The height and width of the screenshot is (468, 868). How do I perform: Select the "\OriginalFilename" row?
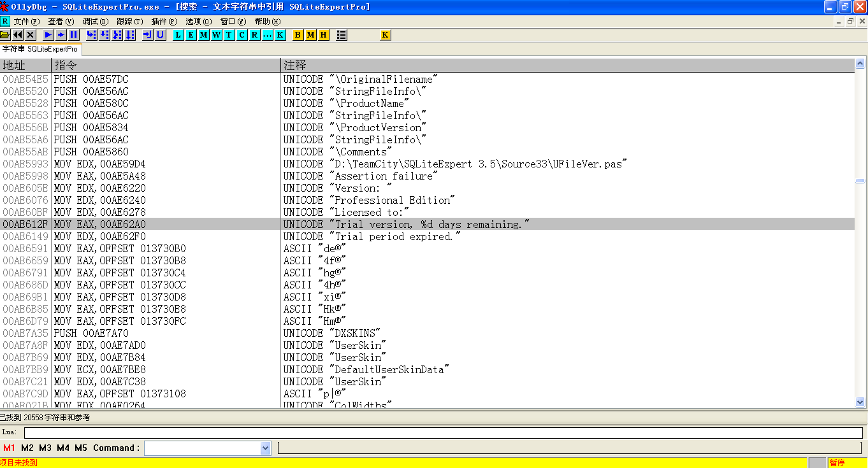point(427,79)
